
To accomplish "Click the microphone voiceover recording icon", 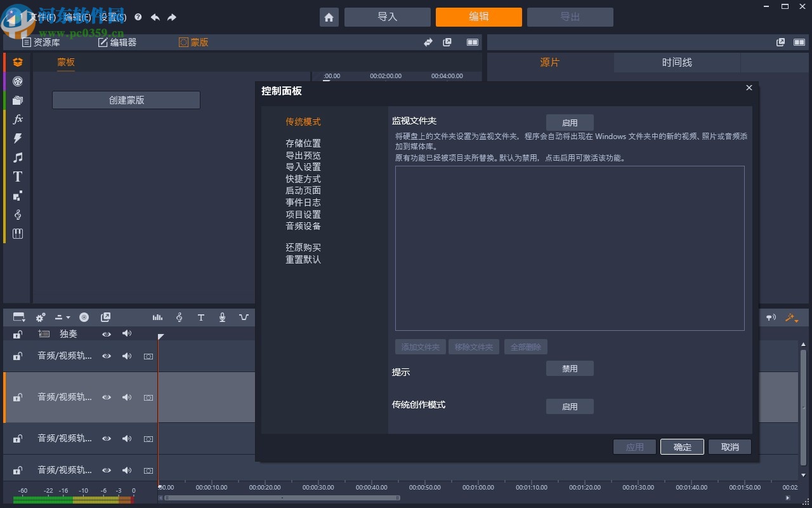I will (222, 317).
